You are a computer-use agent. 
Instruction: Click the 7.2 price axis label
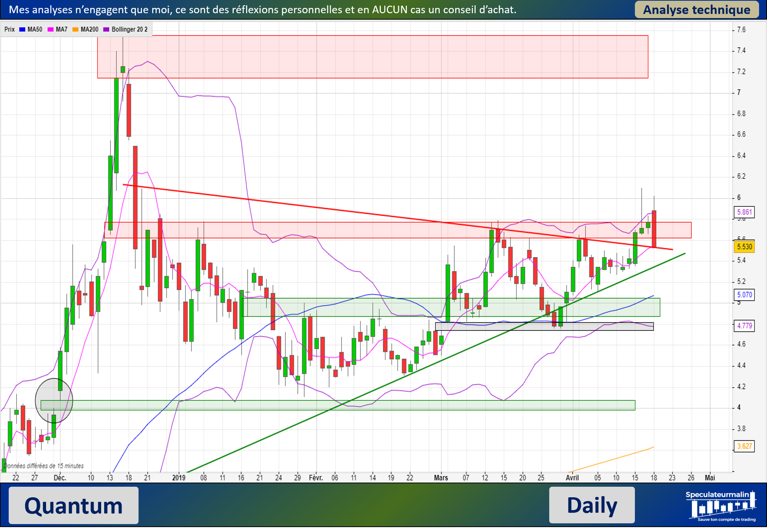tap(741, 72)
